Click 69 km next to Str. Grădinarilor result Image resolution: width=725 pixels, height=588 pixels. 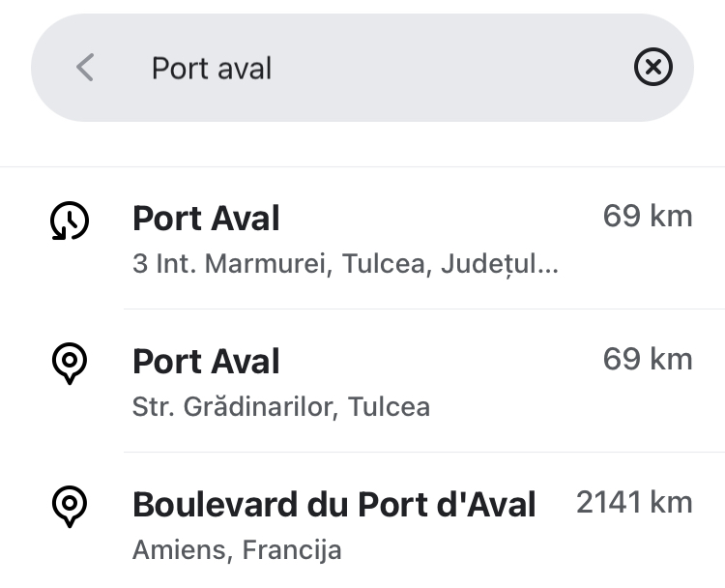pos(648,360)
